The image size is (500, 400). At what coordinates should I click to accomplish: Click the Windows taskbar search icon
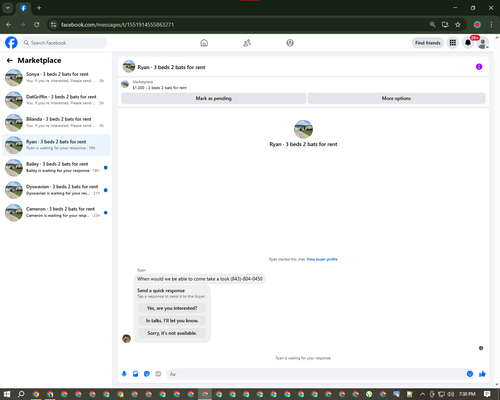point(21,394)
